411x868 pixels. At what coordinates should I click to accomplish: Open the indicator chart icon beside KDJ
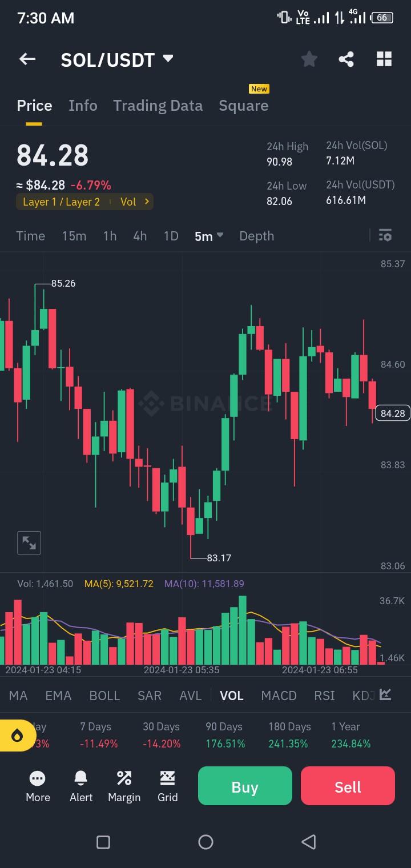click(x=385, y=695)
